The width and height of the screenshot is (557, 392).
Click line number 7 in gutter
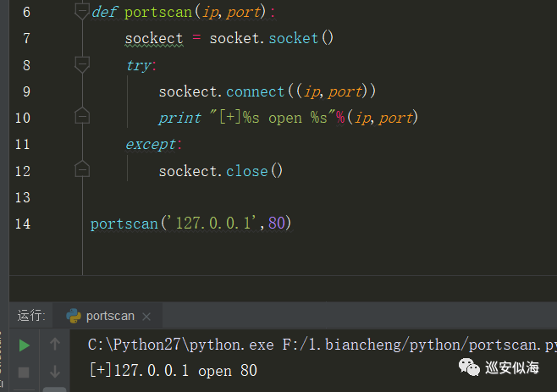point(26,38)
